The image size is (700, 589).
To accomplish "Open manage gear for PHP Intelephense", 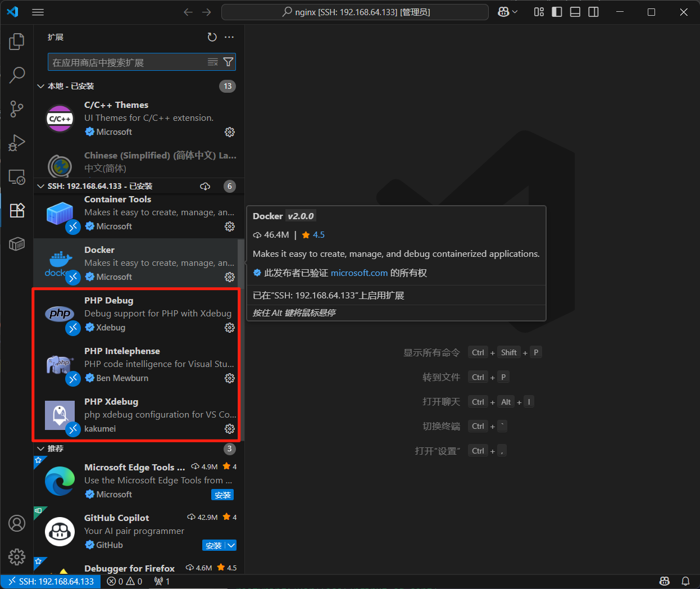I will [x=230, y=378].
